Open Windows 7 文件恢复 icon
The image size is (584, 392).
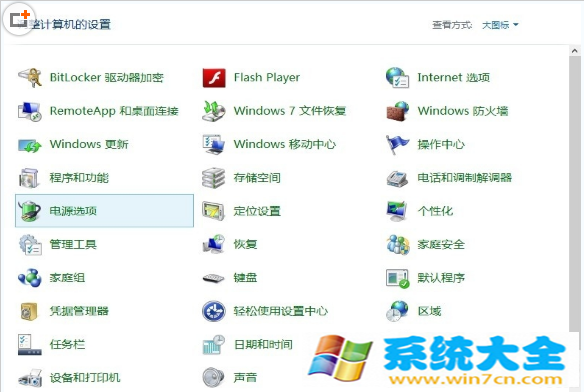[214, 111]
